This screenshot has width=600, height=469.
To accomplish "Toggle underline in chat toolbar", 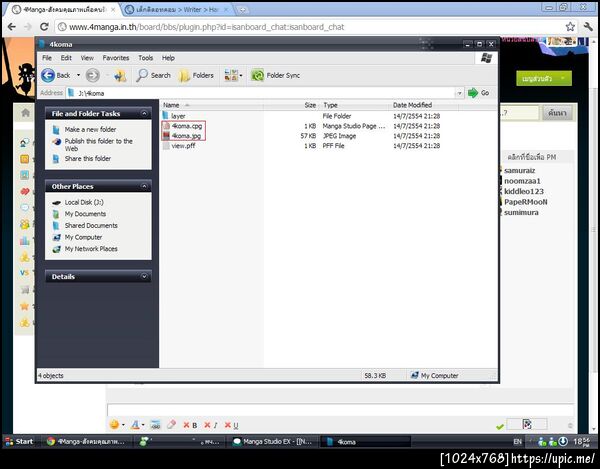I will click(232, 425).
